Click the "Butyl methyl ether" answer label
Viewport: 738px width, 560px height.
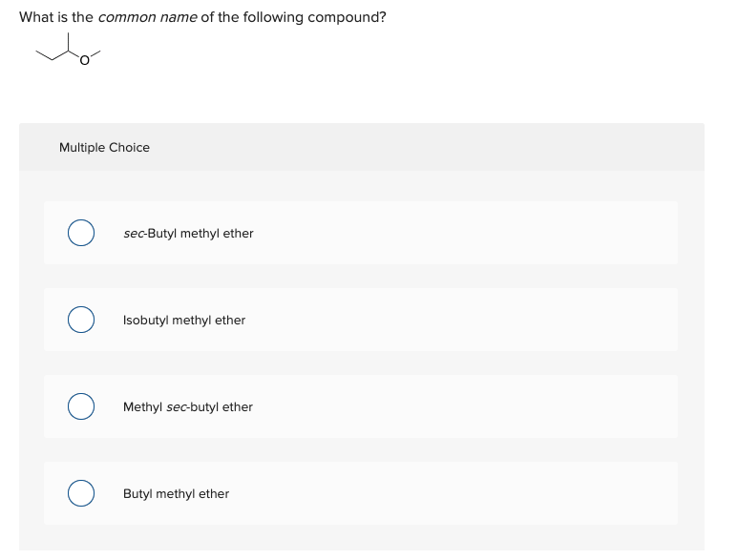coord(176,494)
